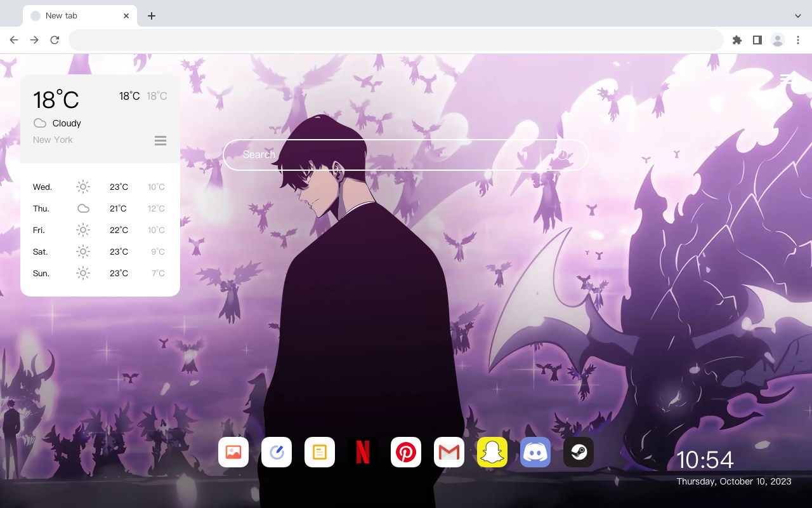Select the New tab tab
Viewport: 812px width, 508px height.
tap(80, 16)
